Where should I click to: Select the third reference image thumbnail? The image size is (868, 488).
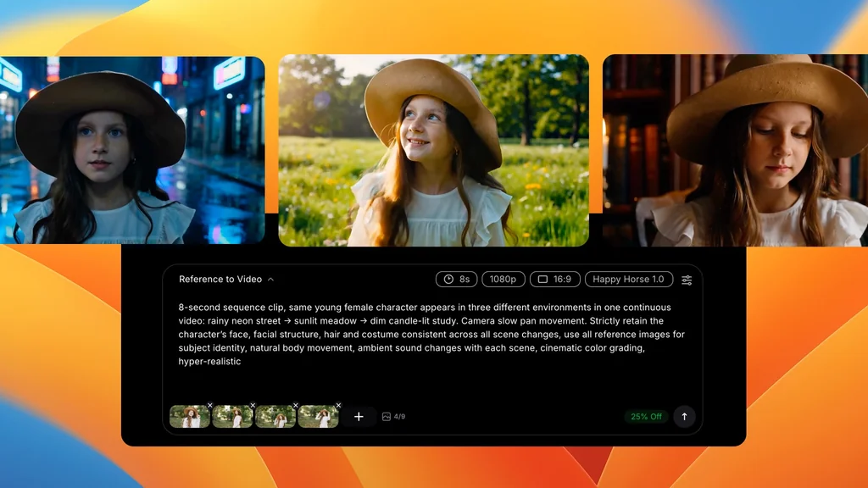(x=275, y=417)
